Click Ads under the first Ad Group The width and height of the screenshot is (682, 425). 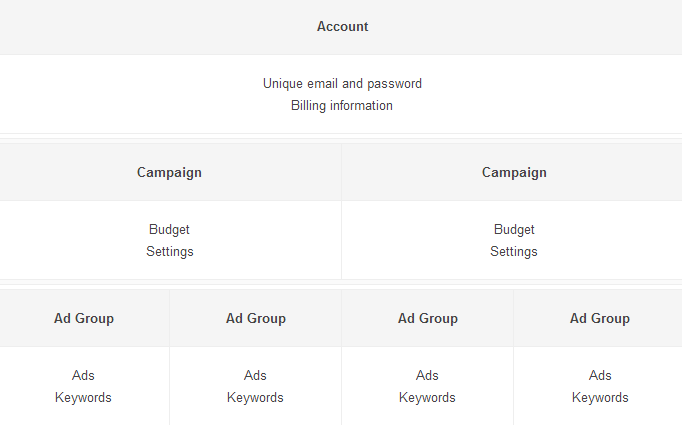tap(84, 376)
